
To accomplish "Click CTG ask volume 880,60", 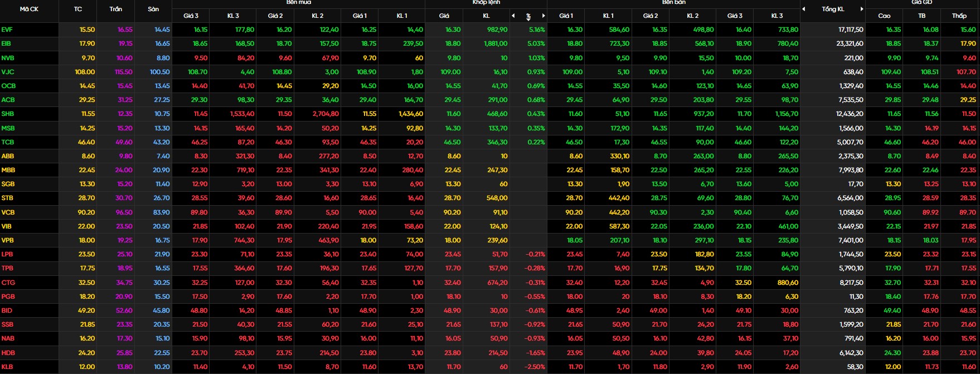I will coord(788,283).
